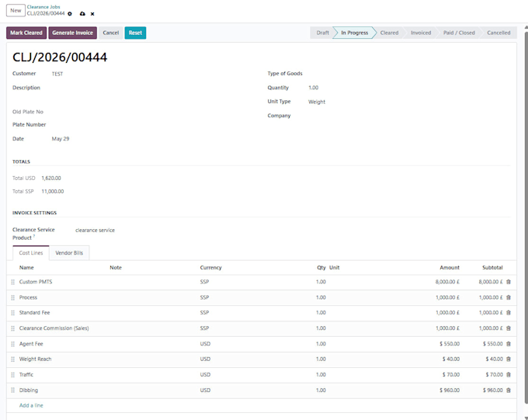This screenshot has height=420, width=528.
Task: Open Currency of Agent Fee row
Action: point(205,344)
